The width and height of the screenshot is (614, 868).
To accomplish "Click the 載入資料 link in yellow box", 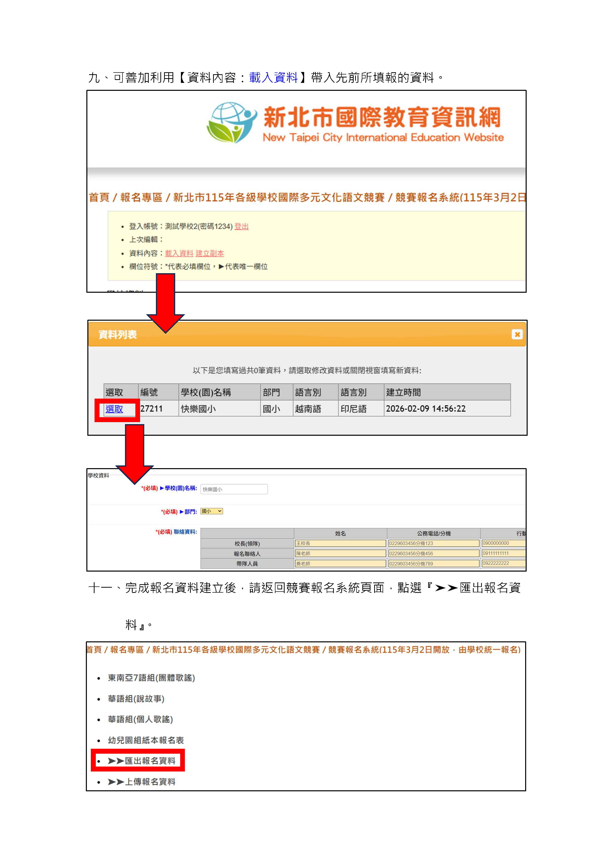I will pos(179,253).
